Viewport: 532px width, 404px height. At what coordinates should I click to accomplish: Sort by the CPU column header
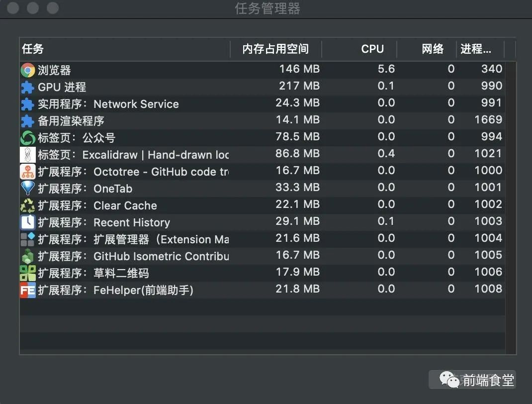click(372, 49)
